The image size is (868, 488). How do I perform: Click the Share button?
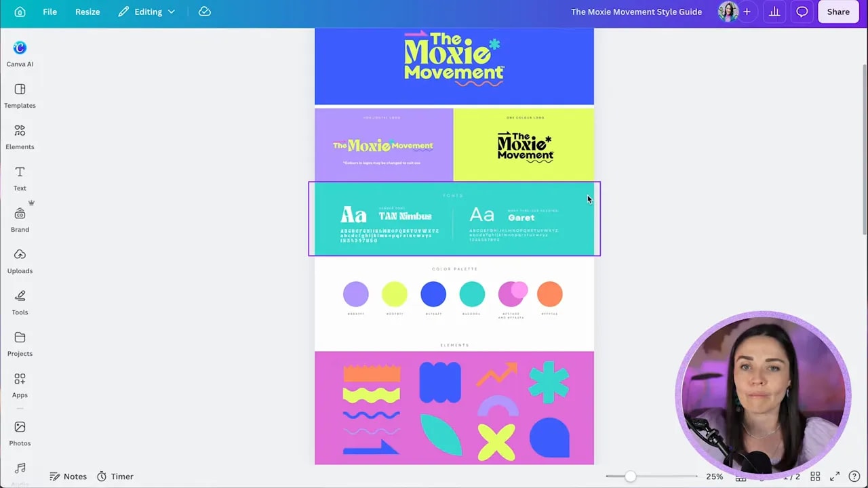(x=838, y=12)
